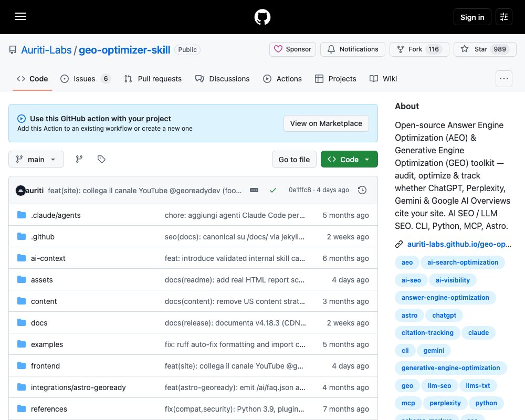Expand the commit message details ellipsis

[x=254, y=190]
